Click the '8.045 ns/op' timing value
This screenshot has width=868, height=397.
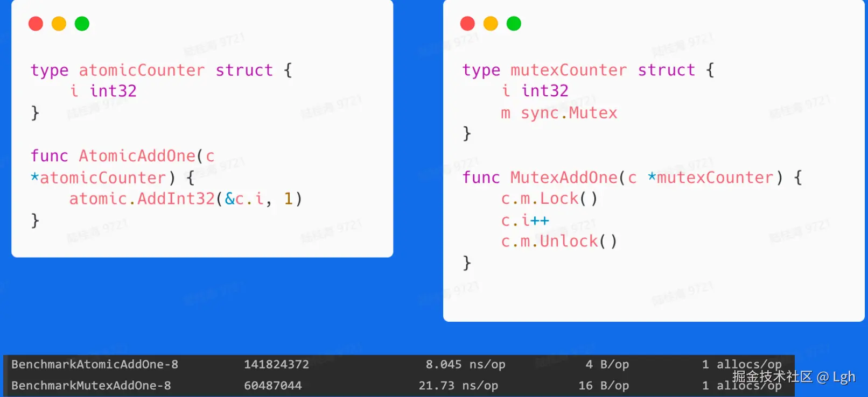pos(466,365)
